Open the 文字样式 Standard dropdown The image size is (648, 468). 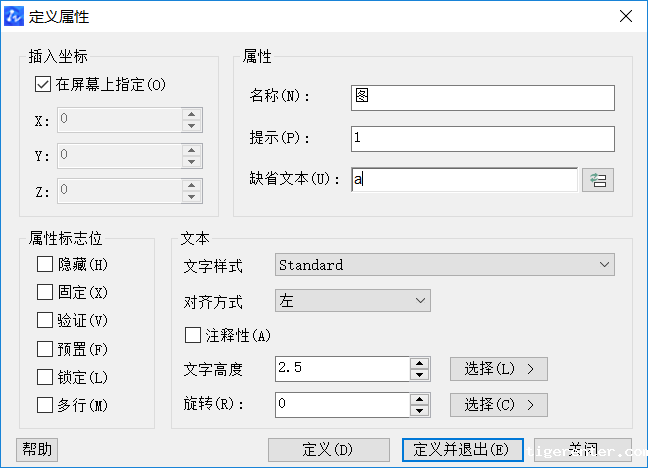coord(444,265)
